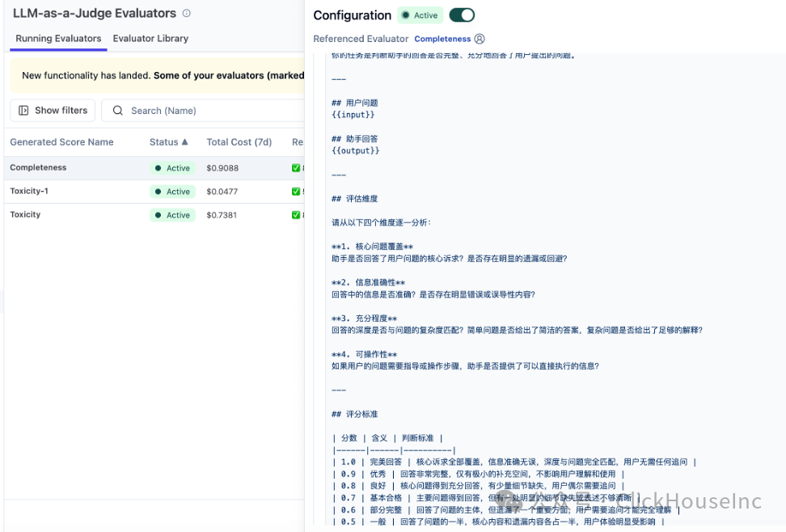Image resolution: width=786 pixels, height=532 pixels.
Task: Focus the Search (Name) input field
Action: tap(203, 110)
